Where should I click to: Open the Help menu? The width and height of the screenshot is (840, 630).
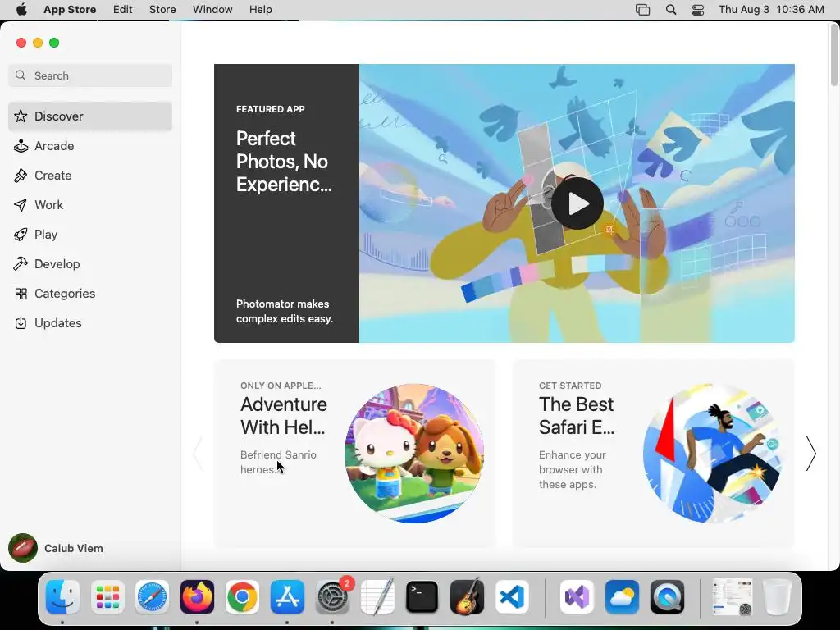pyautogui.click(x=260, y=10)
